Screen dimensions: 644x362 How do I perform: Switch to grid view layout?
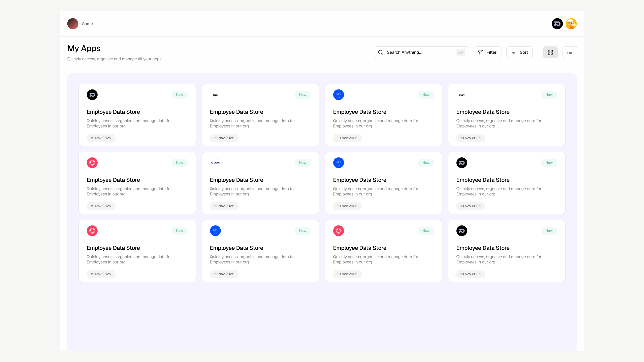[x=550, y=52]
